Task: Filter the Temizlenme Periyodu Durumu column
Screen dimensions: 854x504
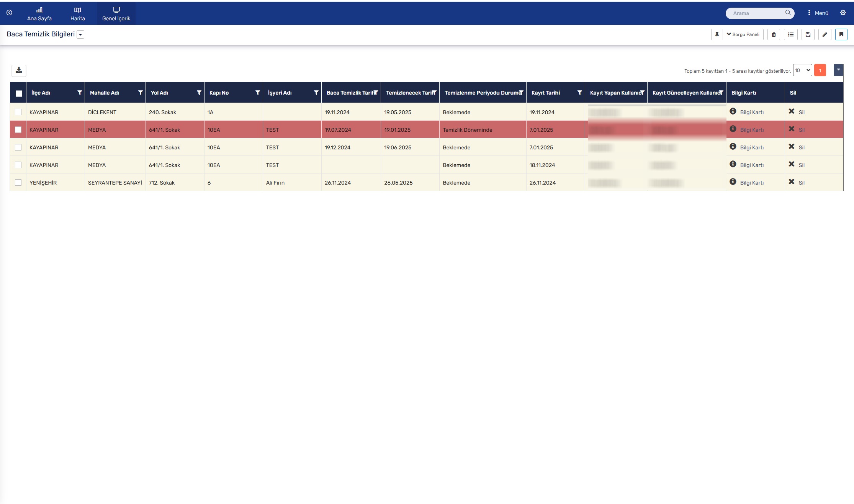Action: click(x=521, y=93)
